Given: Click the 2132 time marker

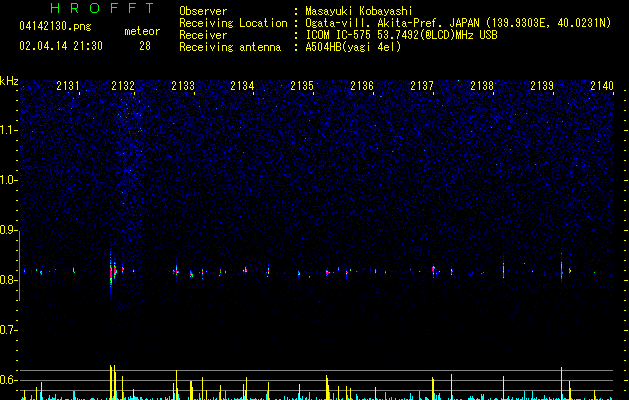Looking at the screenshot, I should click(123, 86).
